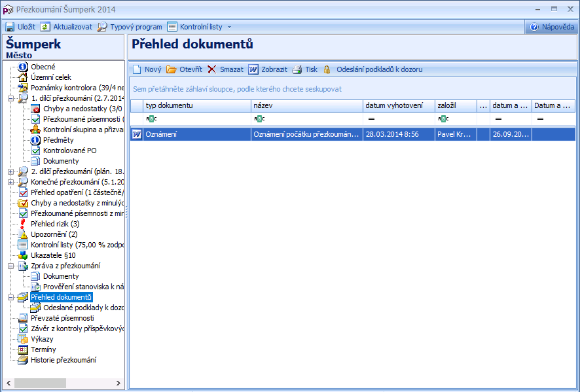This screenshot has width=580, height=392.
Task: Click the 28.03.2014 8:56 date cell
Action: [399, 134]
